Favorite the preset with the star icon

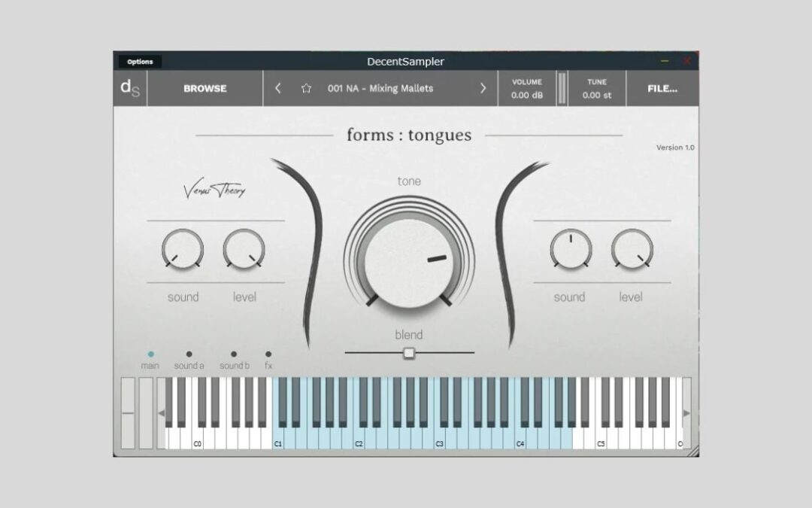pos(306,88)
